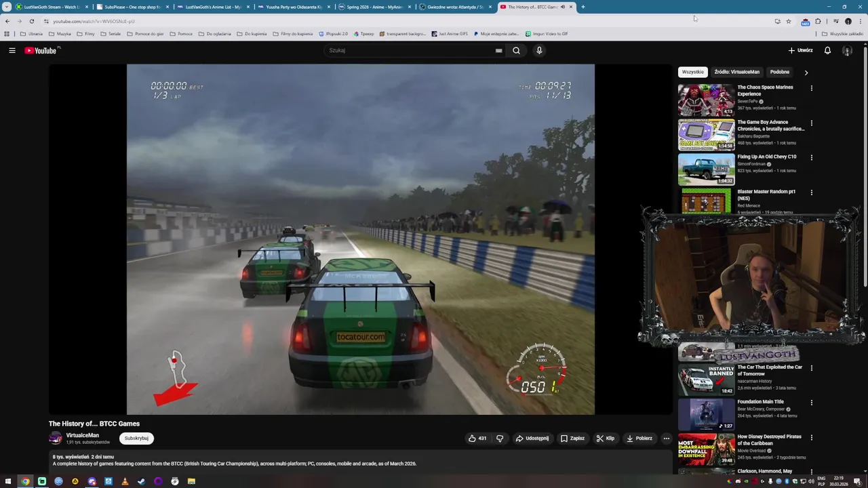This screenshot has width=868, height=488.
Task: Open options for Blaster Master Random video
Action: 811,192
